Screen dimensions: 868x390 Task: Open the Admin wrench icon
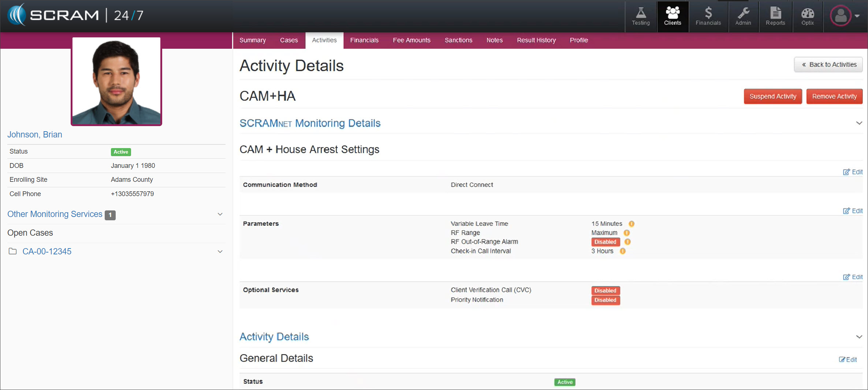coord(743,14)
